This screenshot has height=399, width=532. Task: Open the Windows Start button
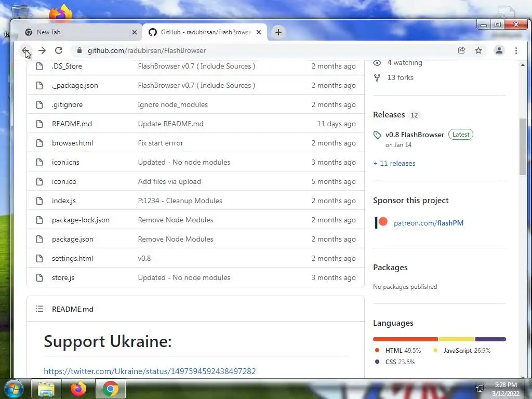pyautogui.click(x=14, y=389)
